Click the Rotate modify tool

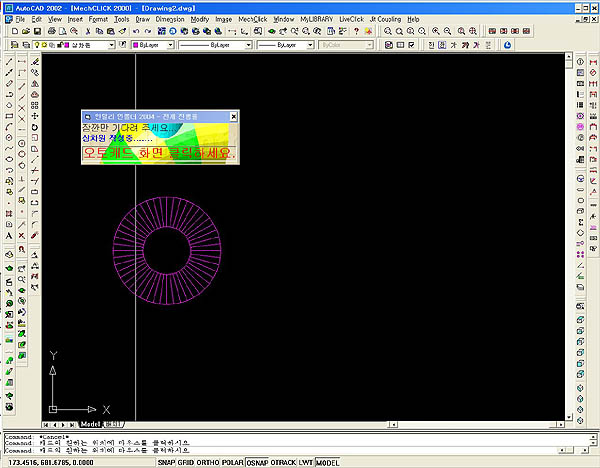pyautogui.click(x=35, y=127)
